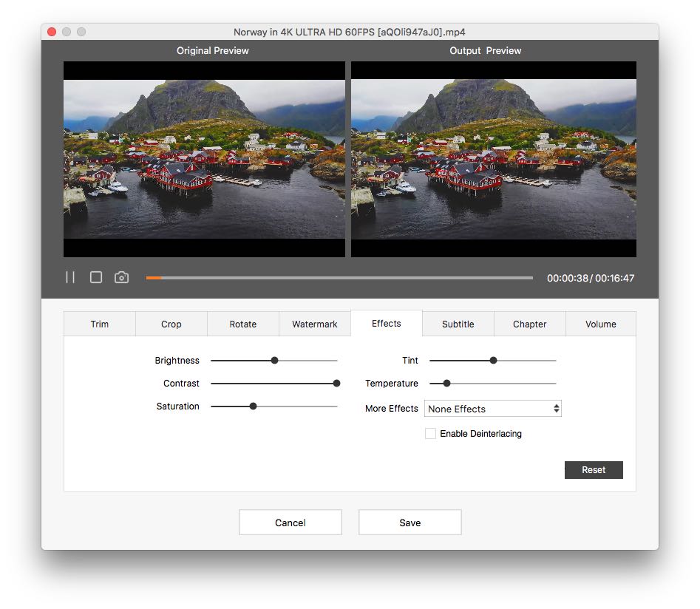700x609 pixels.
Task: Click the playback progress bar
Action: (340, 277)
